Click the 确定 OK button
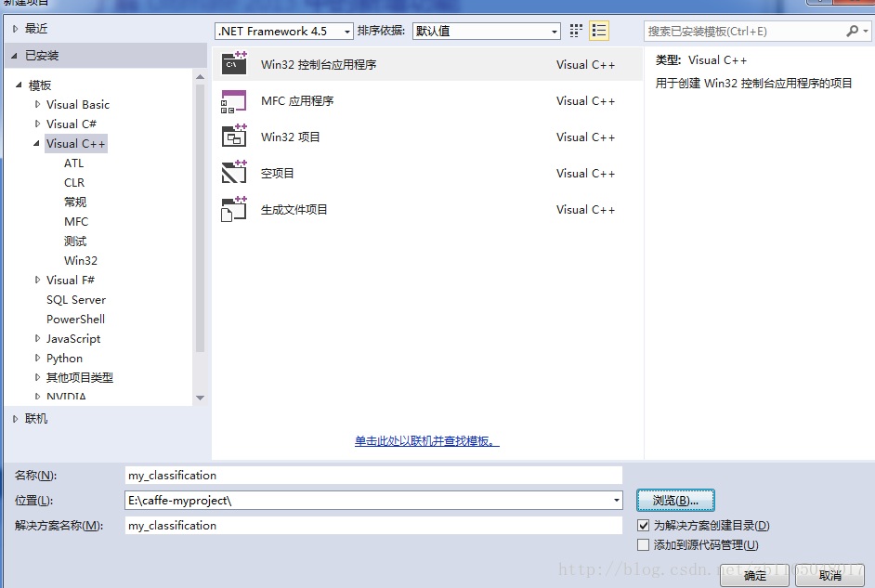Viewport: 875px width, 588px height. 754,576
